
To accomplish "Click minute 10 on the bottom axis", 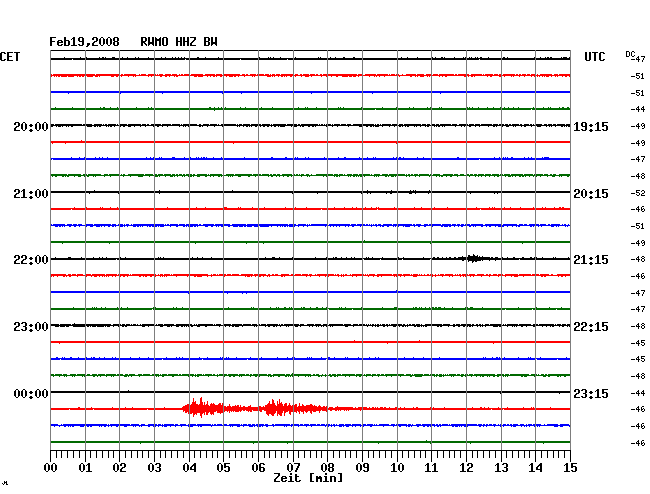I will pyautogui.click(x=397, y=467).
